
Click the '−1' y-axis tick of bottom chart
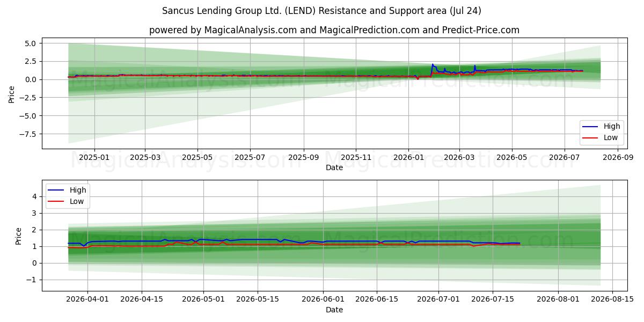pyautogui.click(x=31, y=280)
